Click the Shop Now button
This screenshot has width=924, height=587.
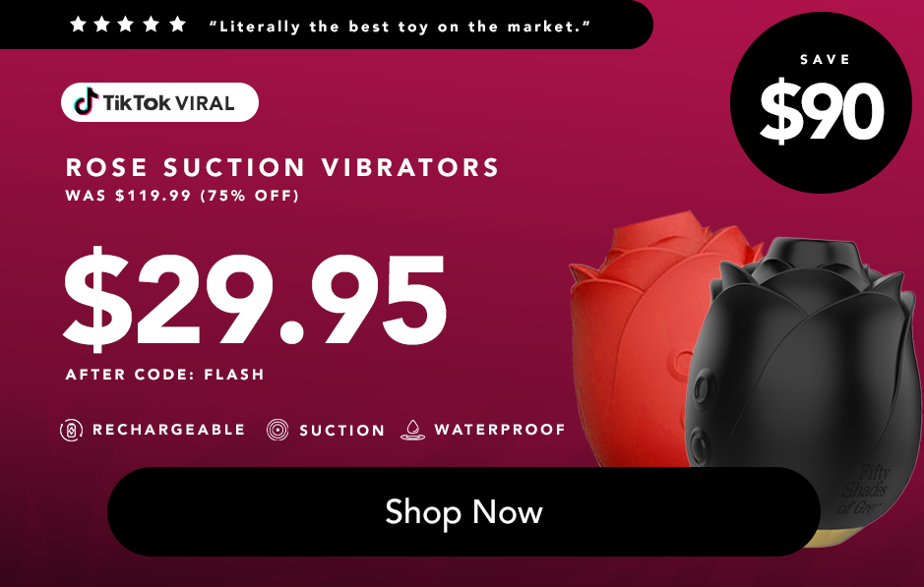click(463, 511)
